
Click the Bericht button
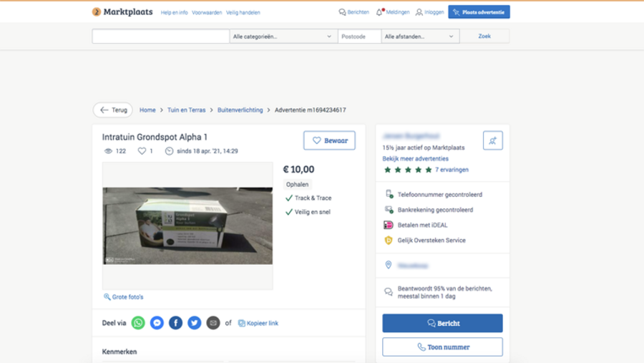(x=442, y=323)
